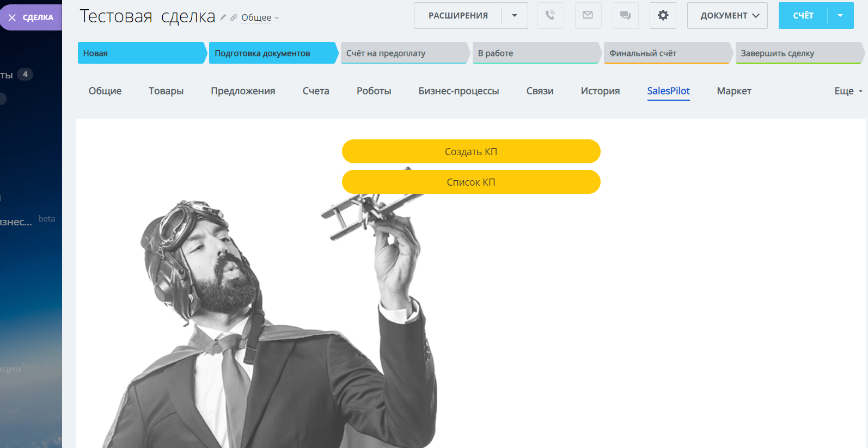The width and height of the screenshot is (868, 448).
Task: Set deal stage to В работе
Action: point(536,53)
